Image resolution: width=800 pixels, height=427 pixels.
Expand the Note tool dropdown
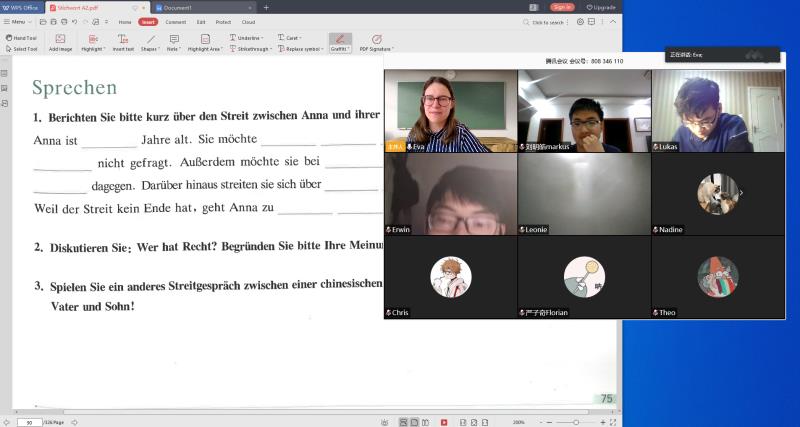[x=174, y=42]
